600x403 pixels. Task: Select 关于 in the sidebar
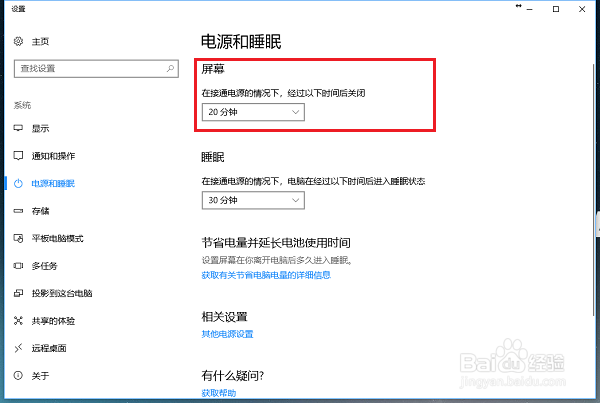40,376
